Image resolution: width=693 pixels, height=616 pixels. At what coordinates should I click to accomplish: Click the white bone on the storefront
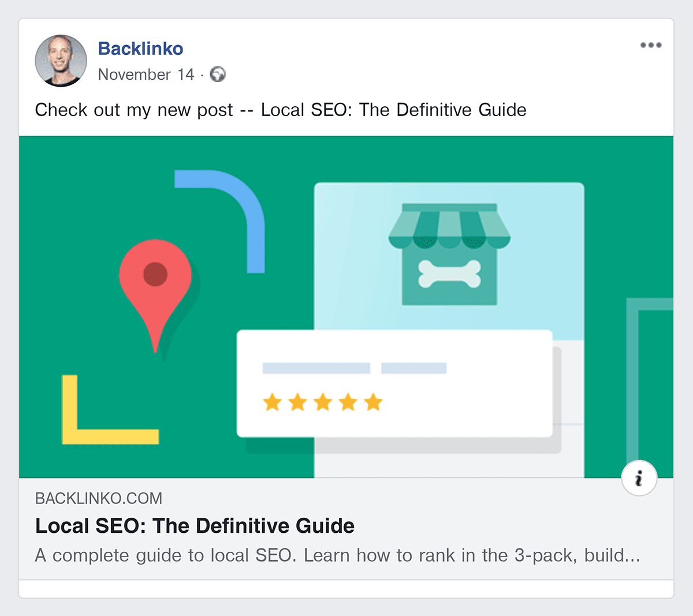(x=449, y=274)
